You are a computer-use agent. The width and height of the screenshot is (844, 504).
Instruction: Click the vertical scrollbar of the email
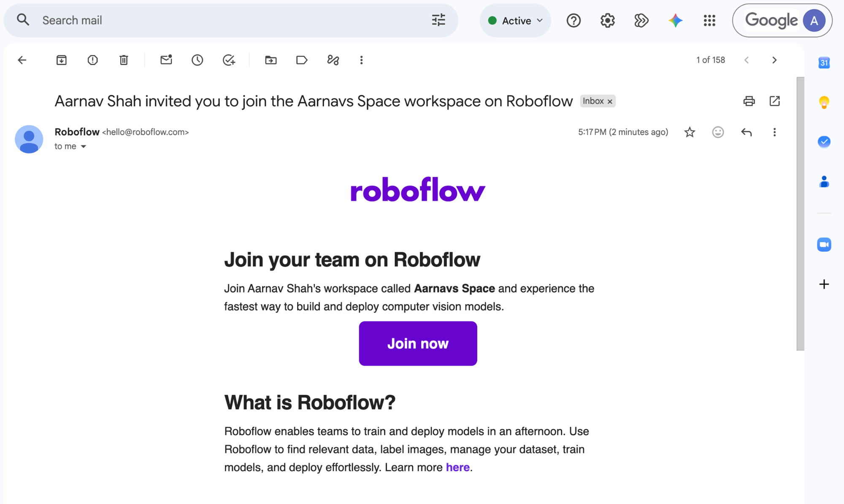[800, 214]
